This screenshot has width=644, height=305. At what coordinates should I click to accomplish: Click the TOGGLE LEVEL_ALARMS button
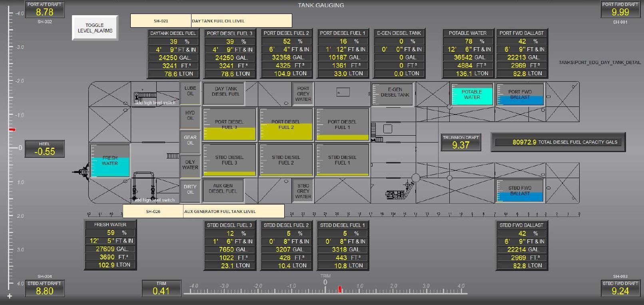tap(95, 28)
